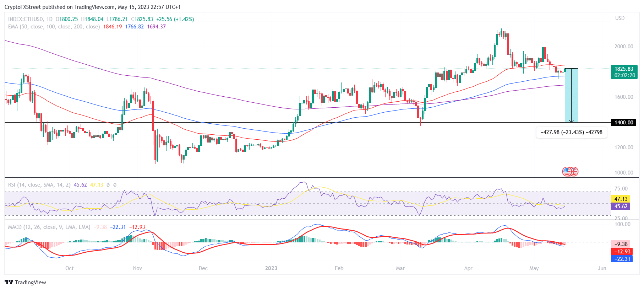This screenshot has height=290, width=644.
Task: Click the RSI value tag 47.13
Action: [x=621, y=199]
